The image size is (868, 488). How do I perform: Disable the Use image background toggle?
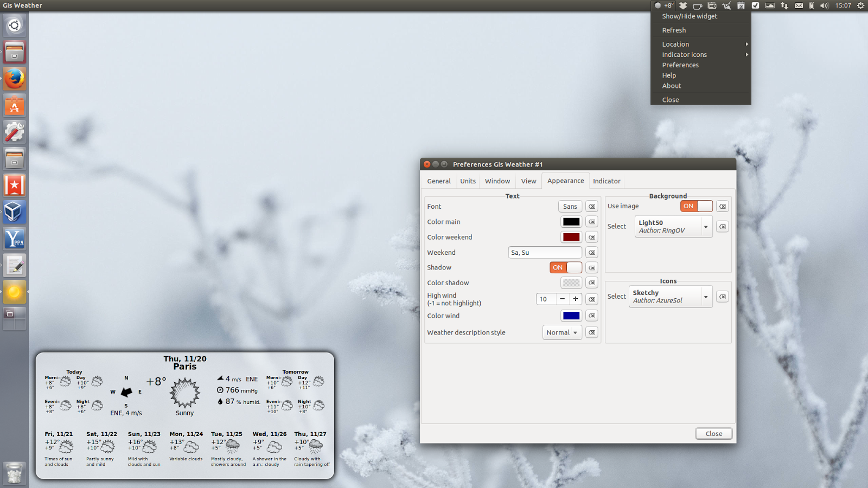coord(696,206)
